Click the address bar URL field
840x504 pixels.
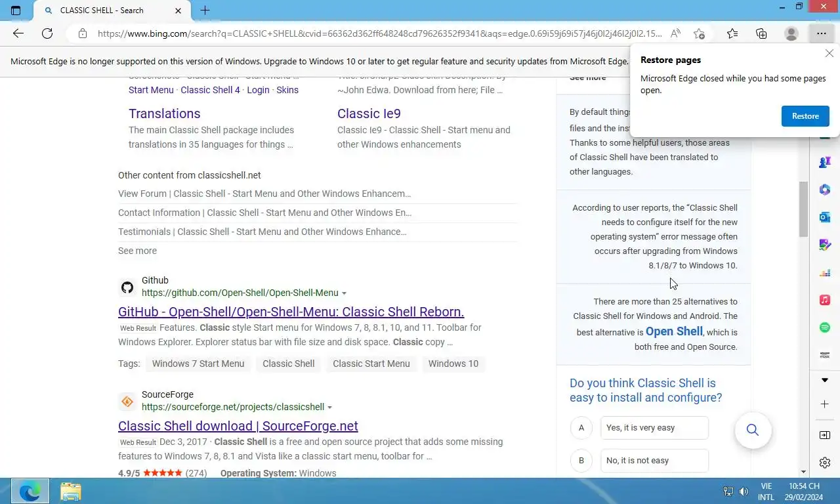point(379,33)
